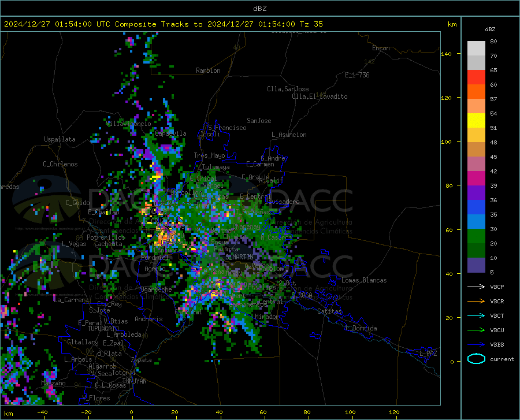Select the red 60-65 dBZ color band
Screen dimensions: 520x420
pyautogui.click(x=476, y=77)
